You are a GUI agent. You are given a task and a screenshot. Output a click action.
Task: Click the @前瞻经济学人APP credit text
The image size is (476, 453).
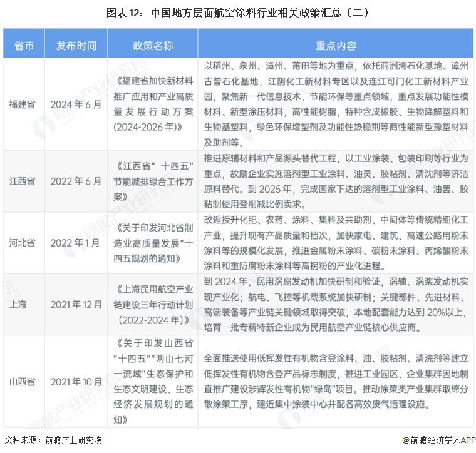coord(438,440)
